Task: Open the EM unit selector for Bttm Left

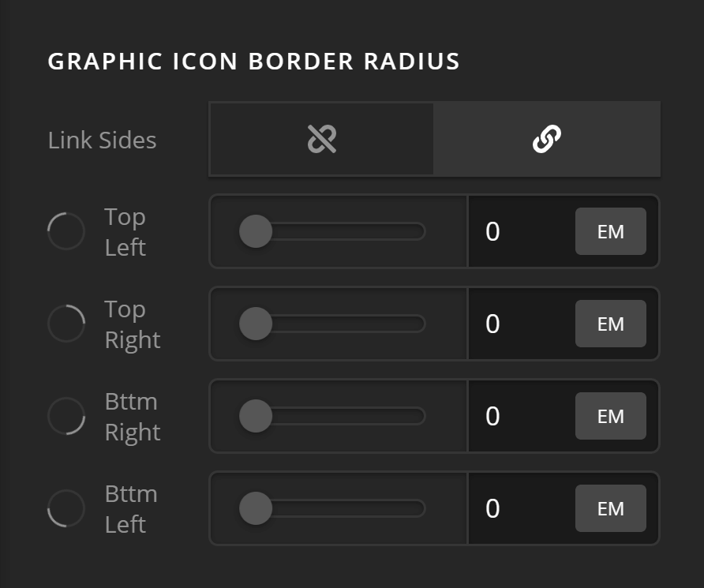Action: pos(610,508)
